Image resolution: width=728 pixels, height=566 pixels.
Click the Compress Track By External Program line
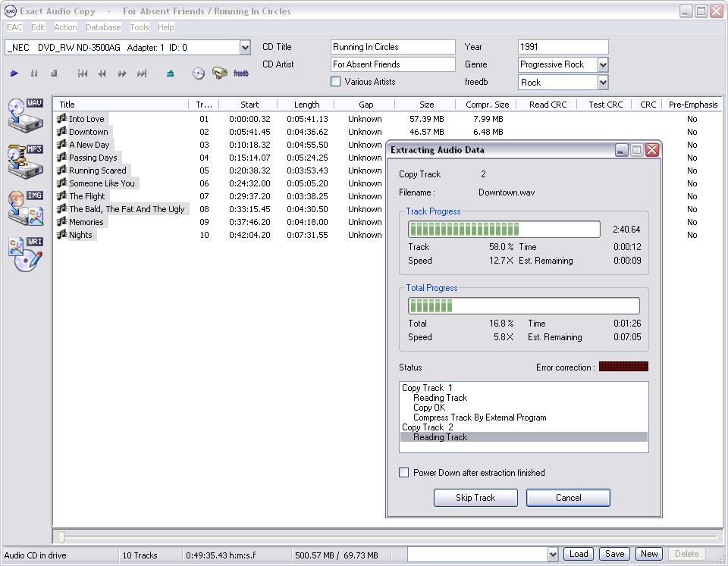click(x=479, y=417)
